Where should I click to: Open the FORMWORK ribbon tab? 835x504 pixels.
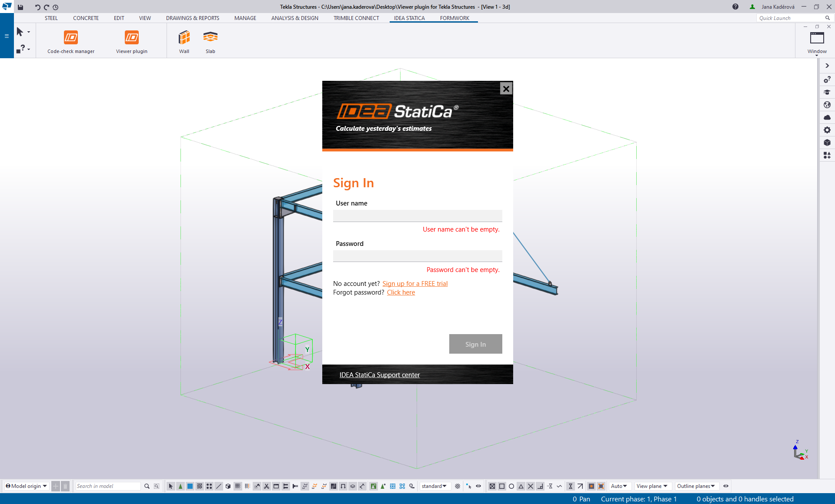coord(454,18)
